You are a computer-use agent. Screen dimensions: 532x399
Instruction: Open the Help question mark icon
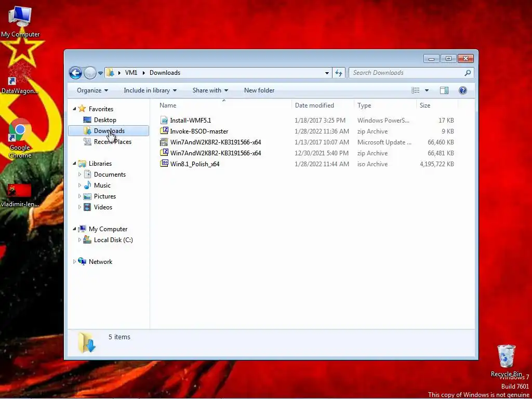point(463,90)
